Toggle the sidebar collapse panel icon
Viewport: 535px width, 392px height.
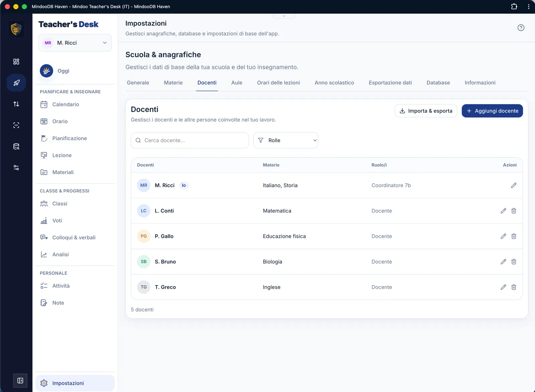pos(20,381)
